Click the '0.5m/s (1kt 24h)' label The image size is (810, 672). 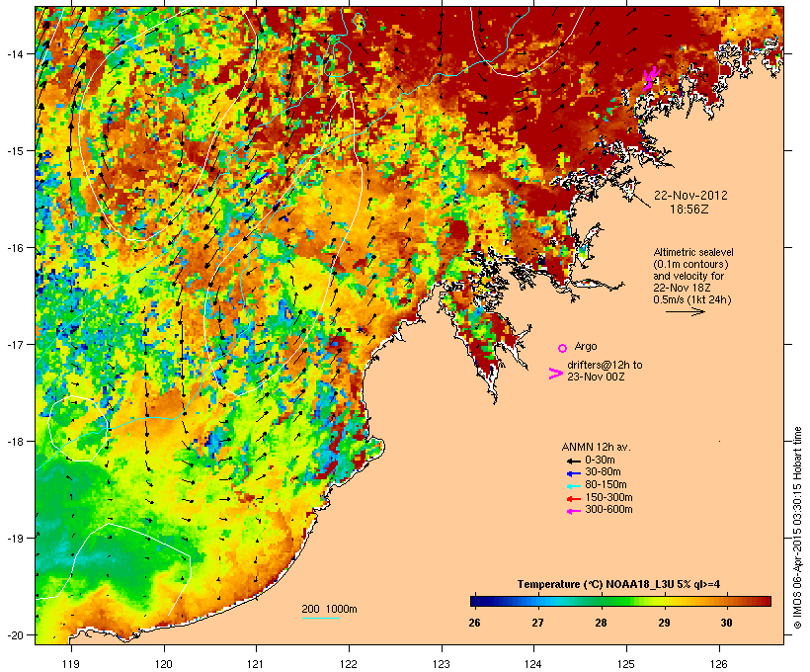tap(692, 299)
